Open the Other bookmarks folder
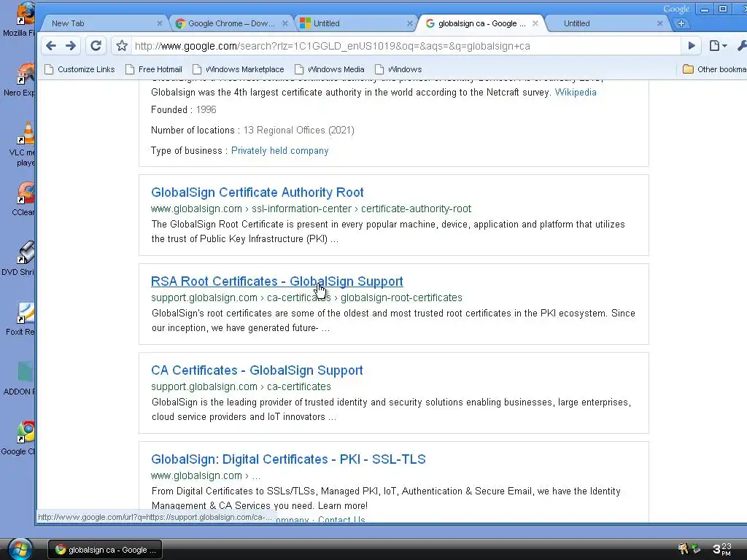The height and width of the screenshot is (560, 747). coord(715,69)
